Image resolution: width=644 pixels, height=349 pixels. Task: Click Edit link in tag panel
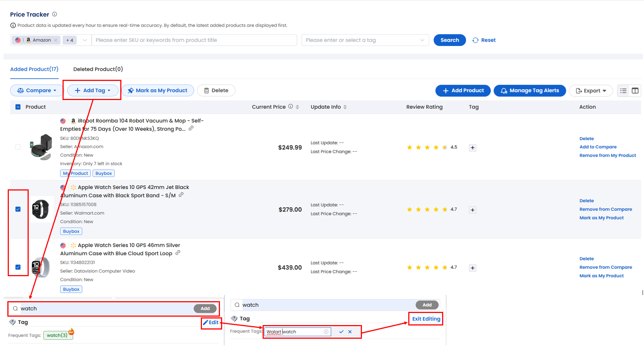[x=211, y=323]
